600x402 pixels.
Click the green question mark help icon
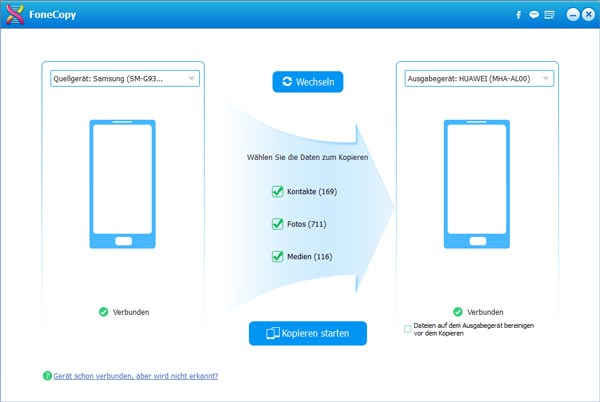(x=47, y=376)
